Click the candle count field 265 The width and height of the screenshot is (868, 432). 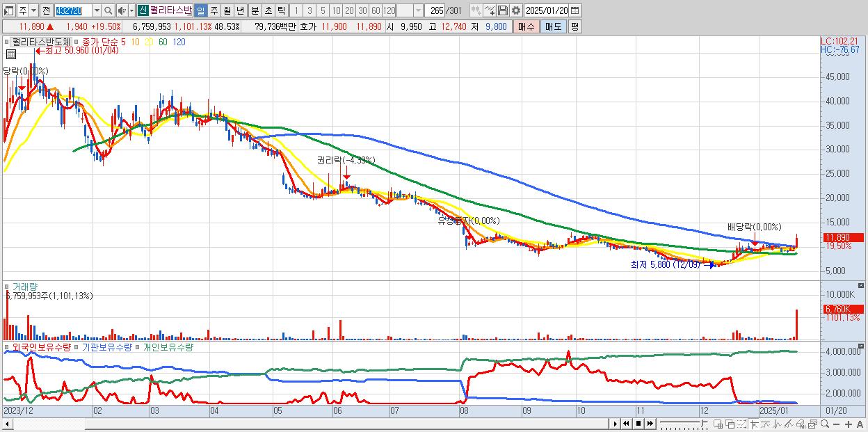435,10
